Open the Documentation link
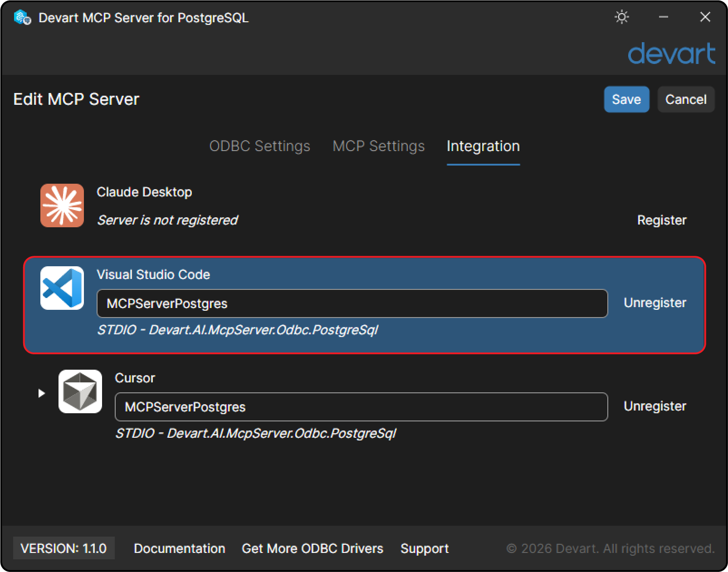 click(180, 548)
